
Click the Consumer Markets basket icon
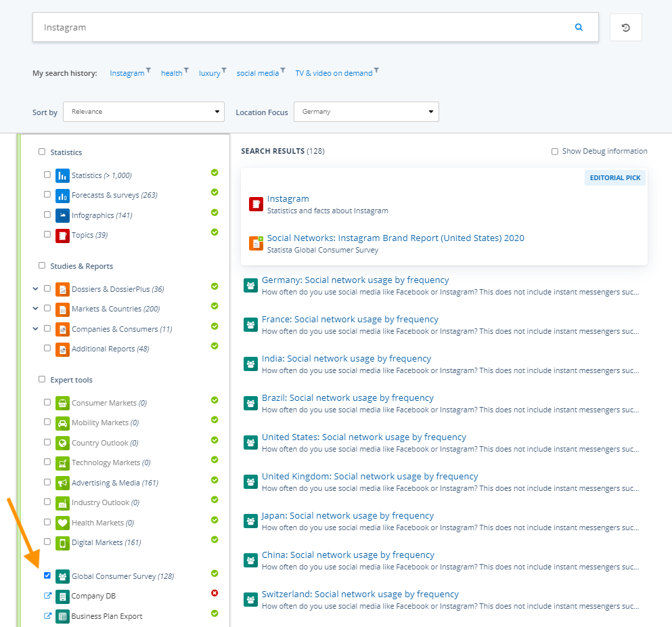[x=62, y=403]
